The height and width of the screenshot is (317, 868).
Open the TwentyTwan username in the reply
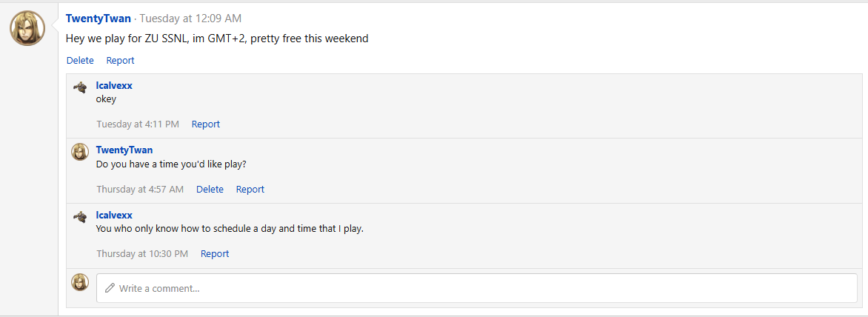[124, 150]
